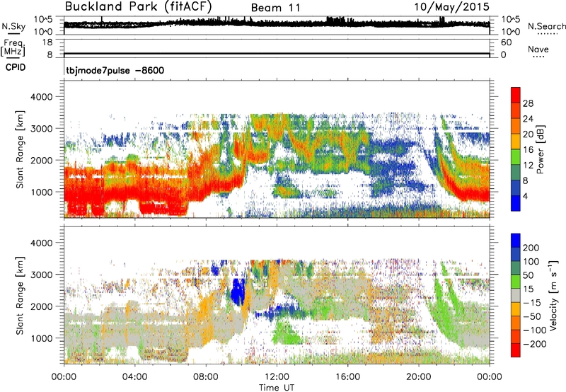
Task: Click the 'CPID' row label
Action: pos(16,67)
